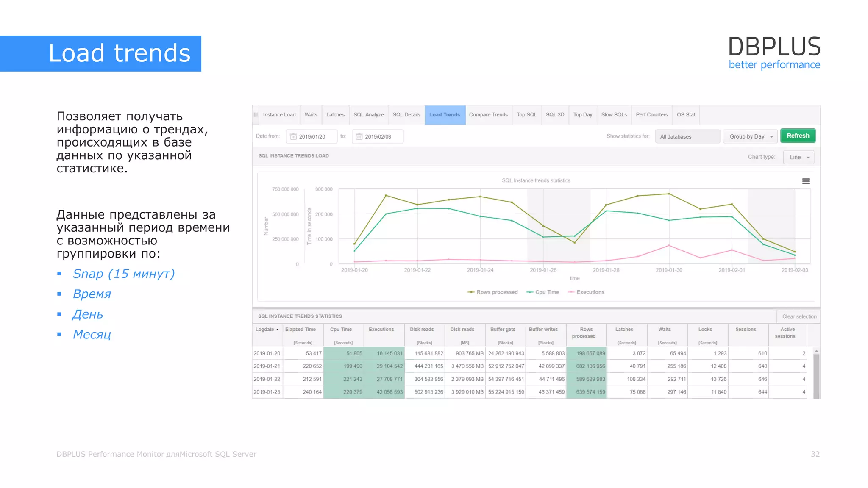
Task: Toggle Executions series in legend
Action: pos(586,292)
